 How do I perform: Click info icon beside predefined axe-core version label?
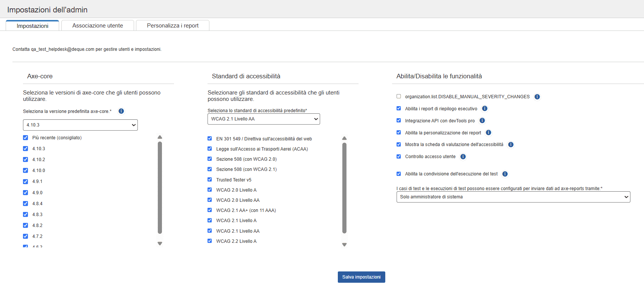point(121,111)
